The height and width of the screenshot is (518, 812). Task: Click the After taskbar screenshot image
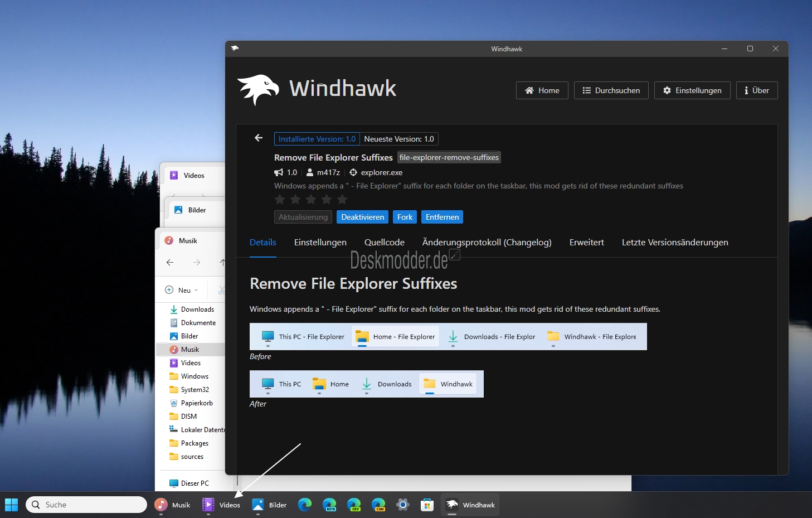tap(367, 384)
